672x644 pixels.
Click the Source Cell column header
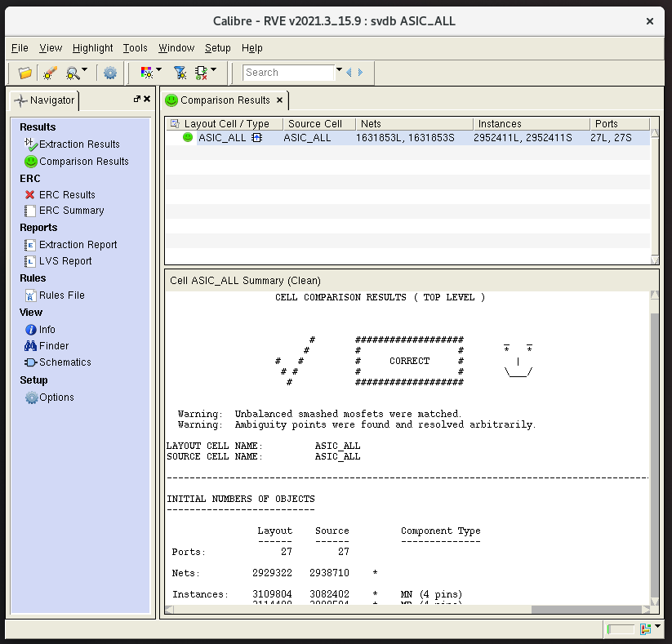(x=319, y=124)
